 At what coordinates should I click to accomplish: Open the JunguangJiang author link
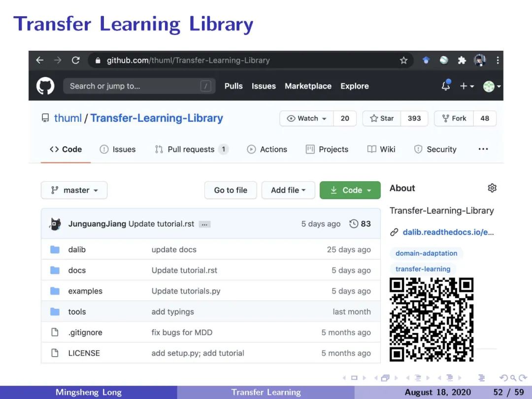point(97,224)
